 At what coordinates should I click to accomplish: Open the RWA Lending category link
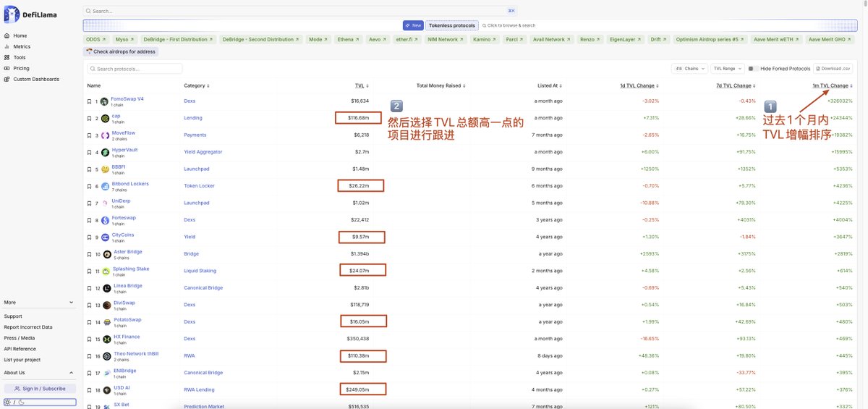199,390
